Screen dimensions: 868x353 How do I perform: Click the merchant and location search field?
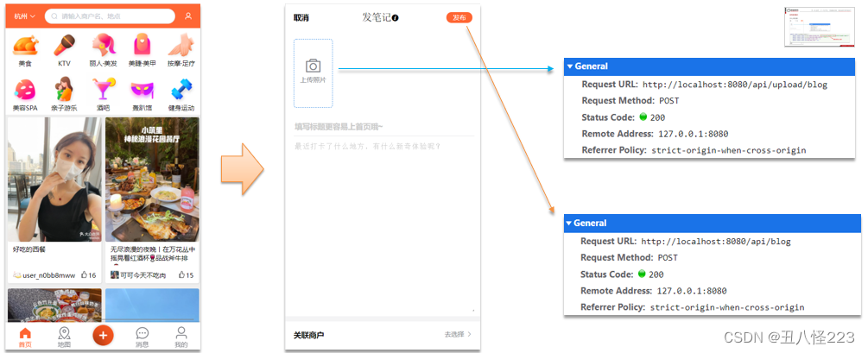pos(111,16)
